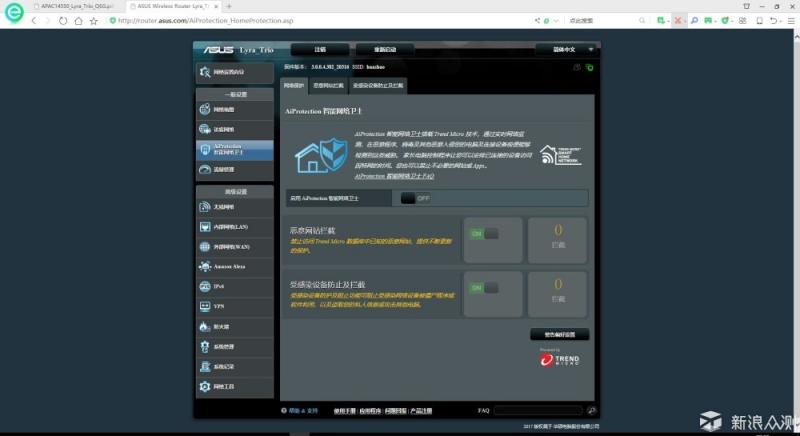Expand the dropdown arrow next to the undo icon

781,21
